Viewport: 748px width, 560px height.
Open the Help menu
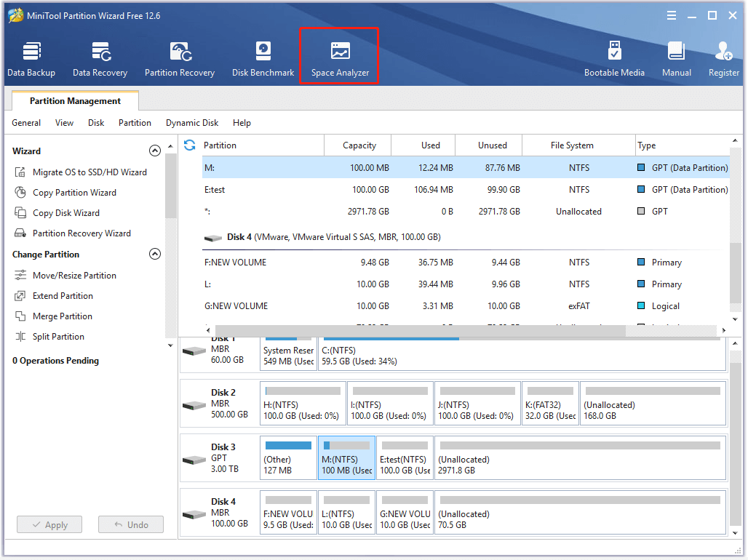[242, 123]
